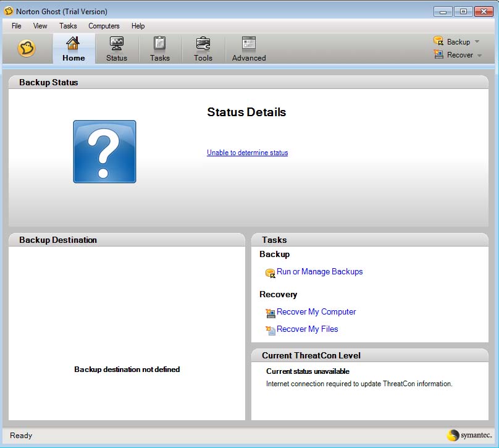Expand the Backup dropdown arrow
The width and height of the screenshot is (499, 448).
[x=477, y=41]
